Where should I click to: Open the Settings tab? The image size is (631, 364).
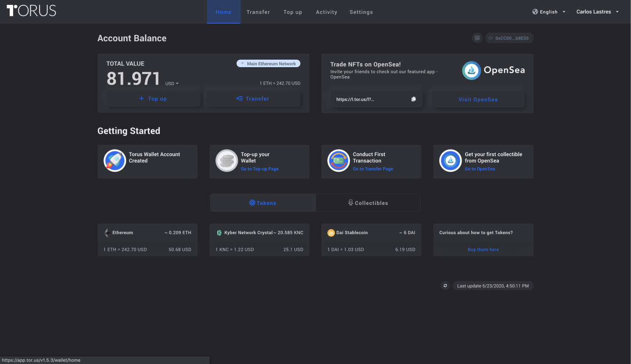click(361, 12)
